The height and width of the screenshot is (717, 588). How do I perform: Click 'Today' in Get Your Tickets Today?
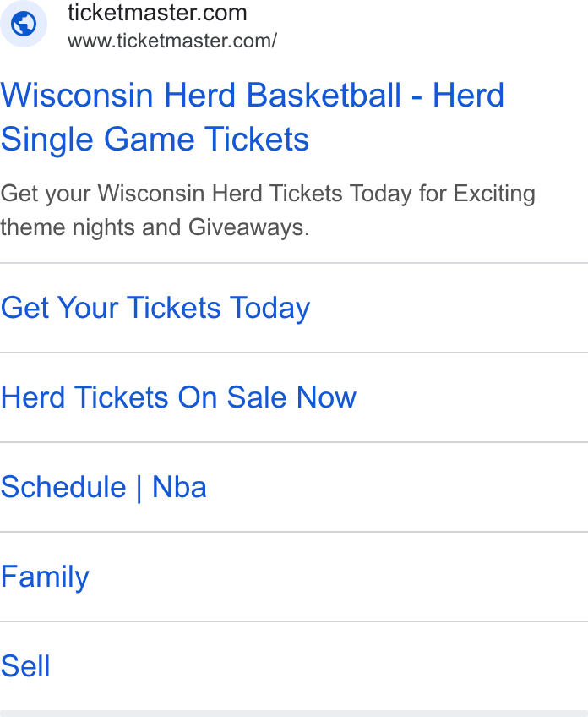click(269, 308)
